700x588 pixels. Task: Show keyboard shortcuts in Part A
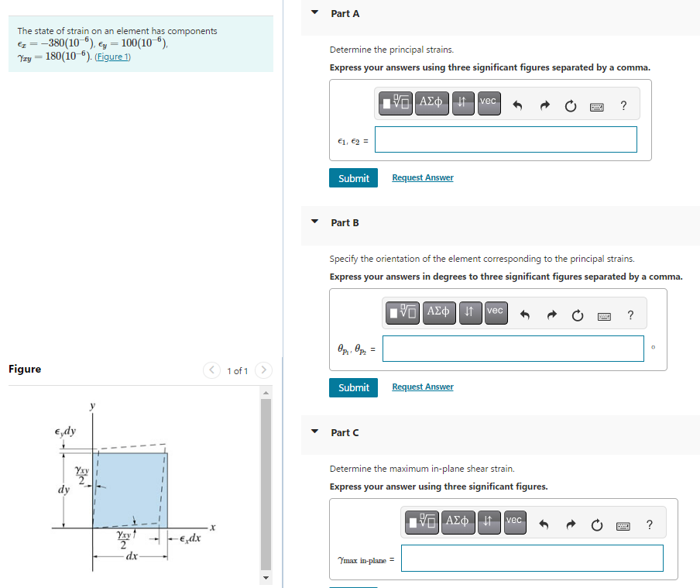coord(597,107)
